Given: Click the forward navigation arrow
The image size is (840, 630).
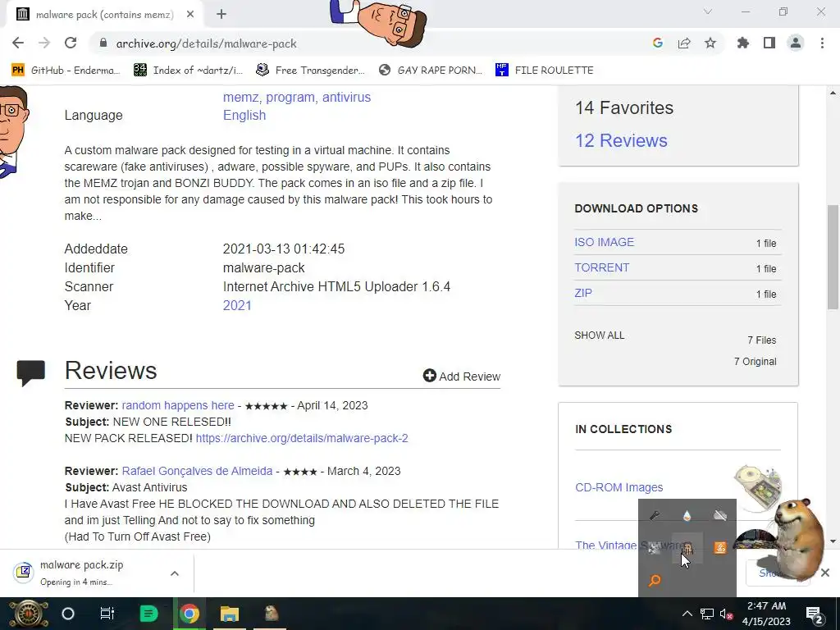Looking at the screenshot, I should [44, 43].
